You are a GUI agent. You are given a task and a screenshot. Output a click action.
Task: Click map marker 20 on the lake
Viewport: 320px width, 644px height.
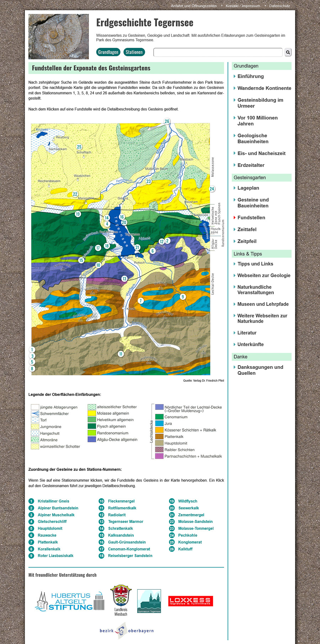[x=124, y=223]
